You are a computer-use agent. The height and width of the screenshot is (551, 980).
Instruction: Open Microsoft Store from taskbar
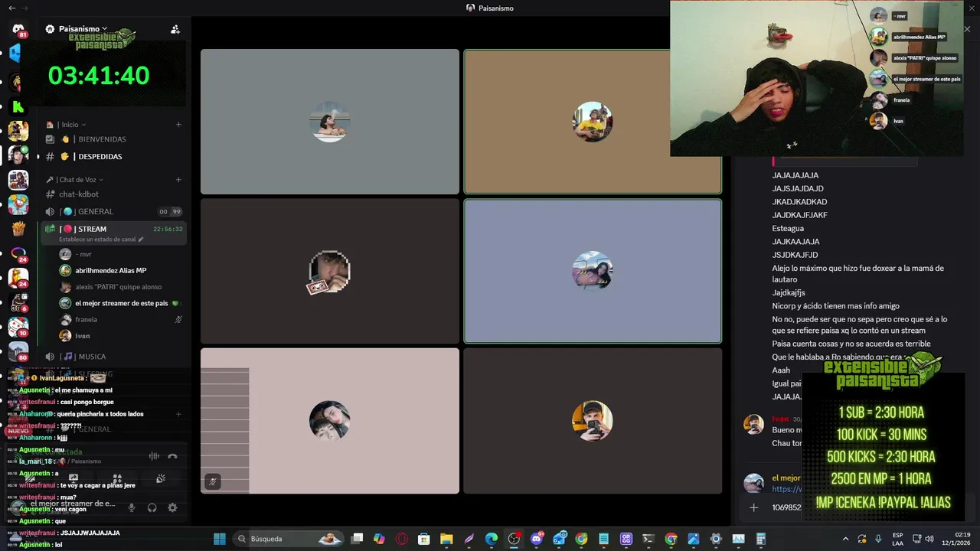click(x=424, y=539)
